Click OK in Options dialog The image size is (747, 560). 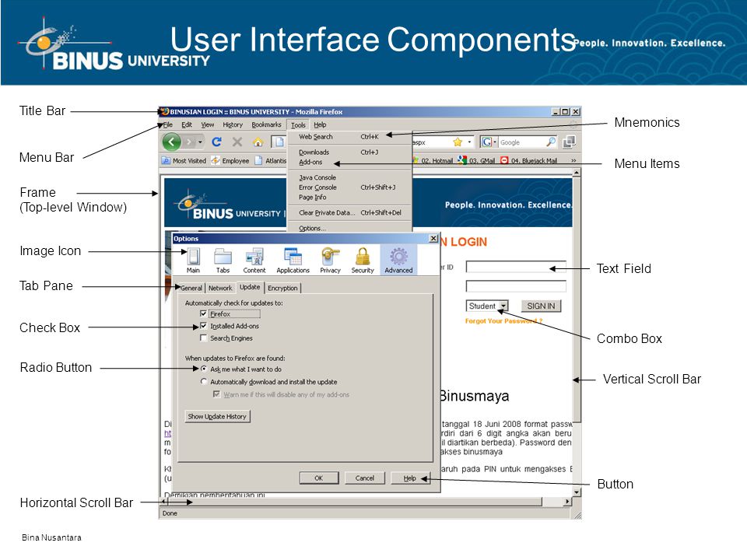(319, 478)
